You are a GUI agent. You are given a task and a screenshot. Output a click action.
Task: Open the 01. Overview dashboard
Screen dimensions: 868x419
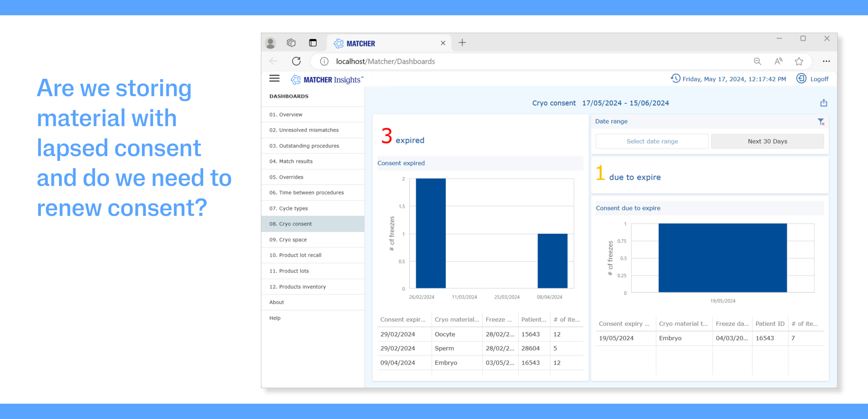tap(313, 115)
